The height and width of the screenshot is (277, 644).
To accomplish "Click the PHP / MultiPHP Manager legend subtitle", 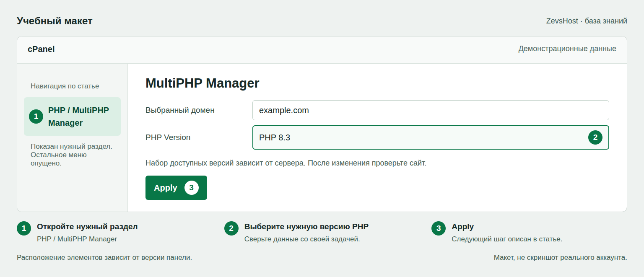I will coord(77,239).
